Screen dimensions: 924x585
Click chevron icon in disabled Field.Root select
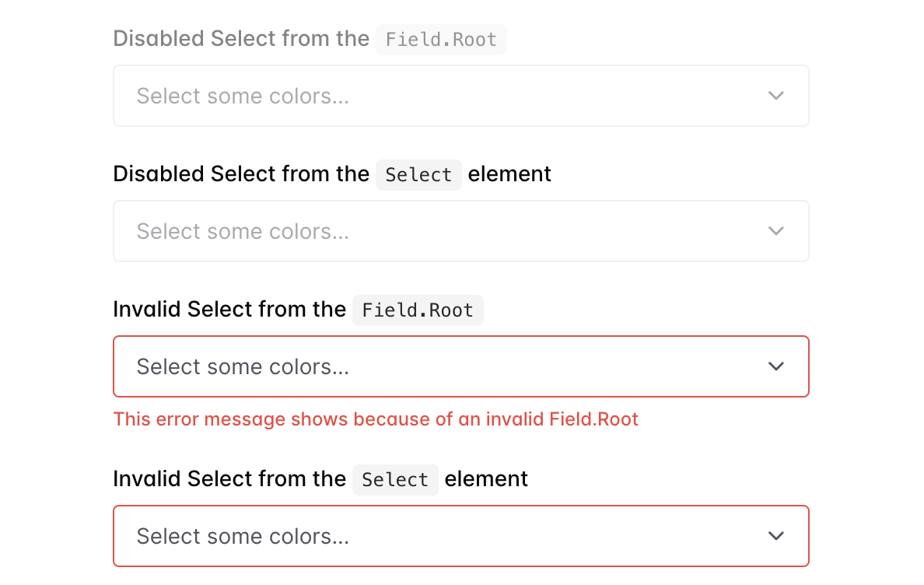775,96
